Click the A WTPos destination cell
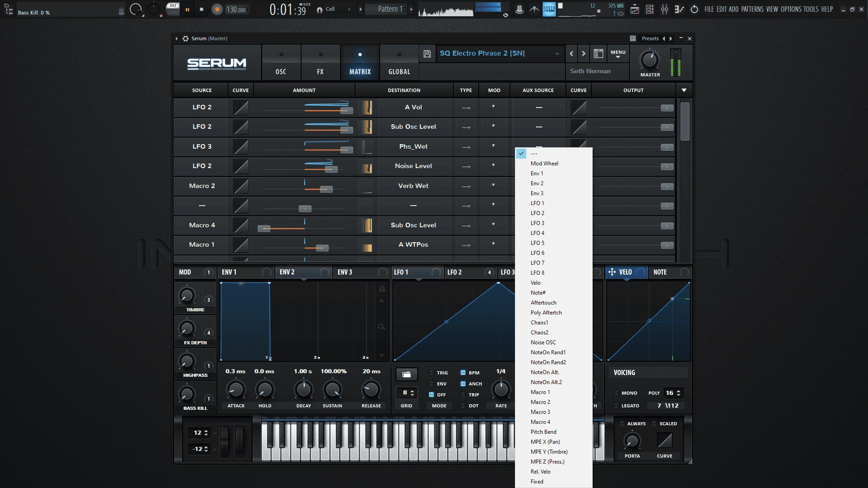Screen dimensions: 868x488 click(413, 245)
